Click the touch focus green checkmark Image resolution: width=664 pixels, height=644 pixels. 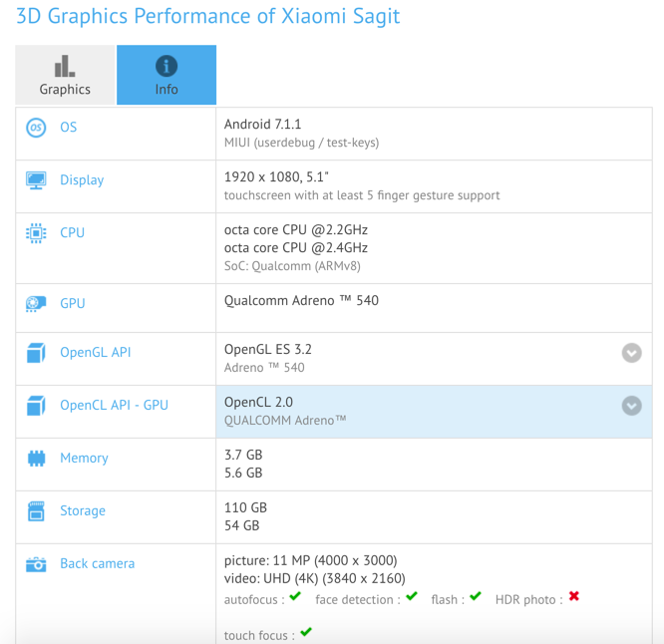click(306, 632)
